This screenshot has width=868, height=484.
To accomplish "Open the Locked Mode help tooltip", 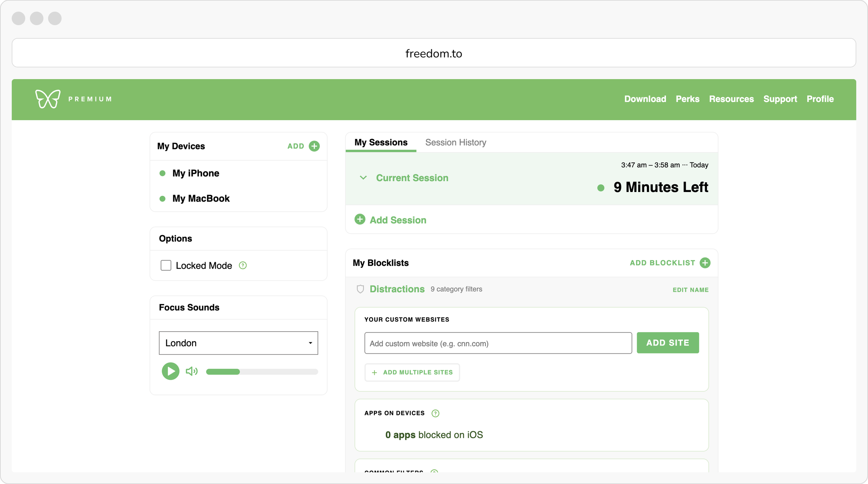I will click(243, 265).
